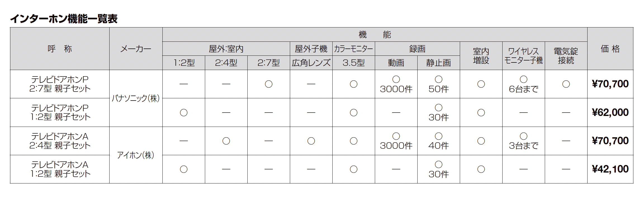Image resolution: width=644 pixels, height=200 pixels.
Task: Click the テレビドアホンP 2:7型 親子セット row name
Action: tap(60, 84)
